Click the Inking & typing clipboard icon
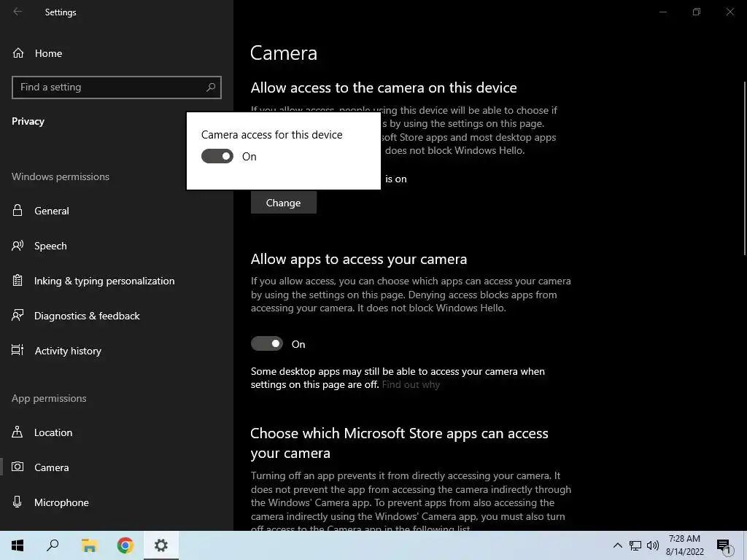747x560 pixels. pos(18,281)
